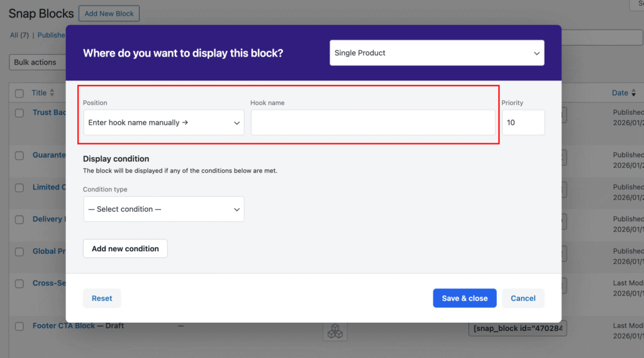The height and width of the screenshot is (358, 644).
Task: Reset the block display settings
Action: tap(102, 298)
